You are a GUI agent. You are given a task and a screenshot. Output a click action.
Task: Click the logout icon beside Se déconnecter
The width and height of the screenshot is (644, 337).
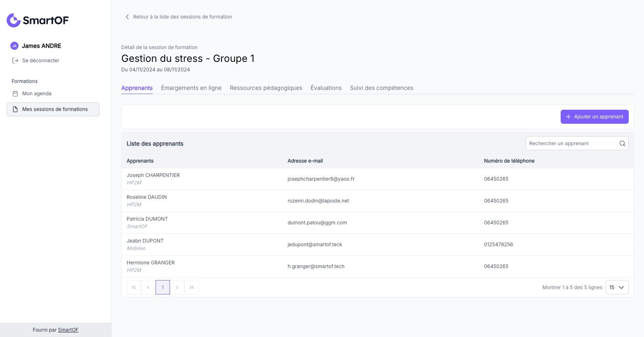click(x=15, y=61)
